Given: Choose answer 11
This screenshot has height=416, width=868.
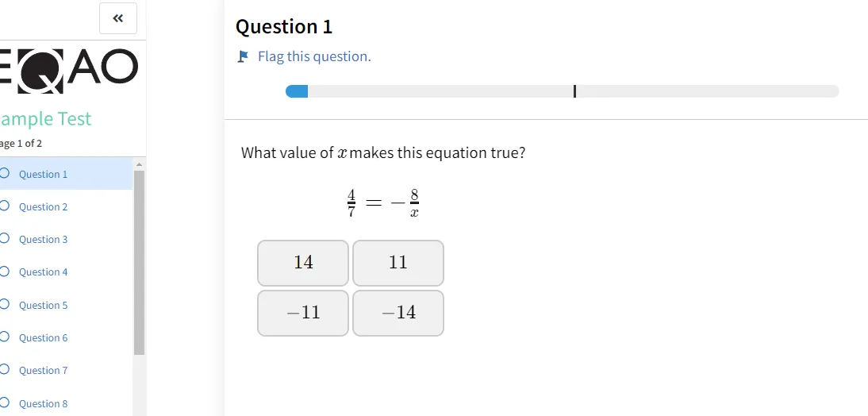Looking at the screenshot, I should pos(398,263).
